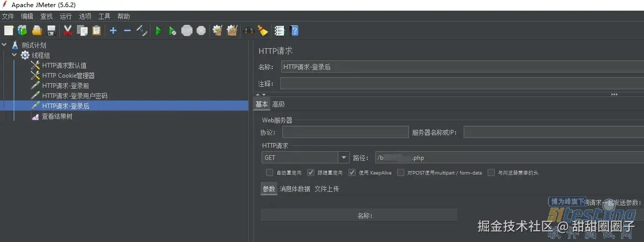The image size is (644, 242).
Task: Save the test plan with floppy icon
Action: (x=51, y=30)
